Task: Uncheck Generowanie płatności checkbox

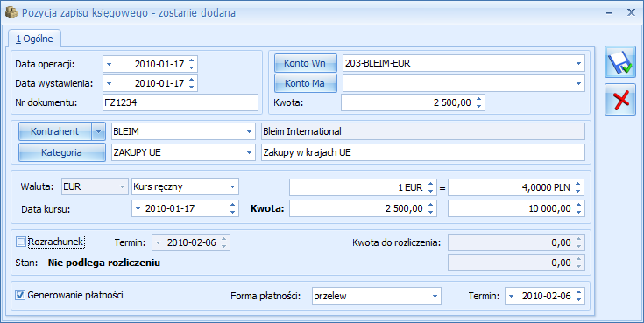Action: (x=19, y=295)
